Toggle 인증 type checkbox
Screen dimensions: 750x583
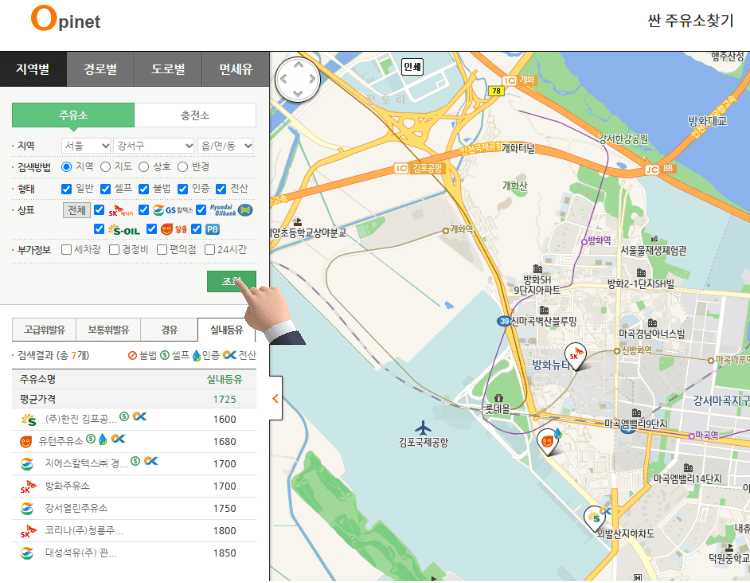tap(183, 188)
